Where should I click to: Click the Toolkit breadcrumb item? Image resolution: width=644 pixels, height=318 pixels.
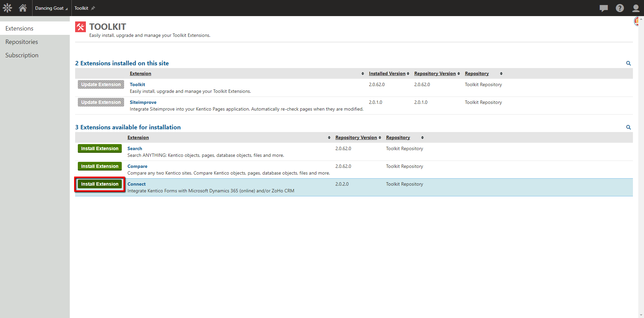pos(81,8)
